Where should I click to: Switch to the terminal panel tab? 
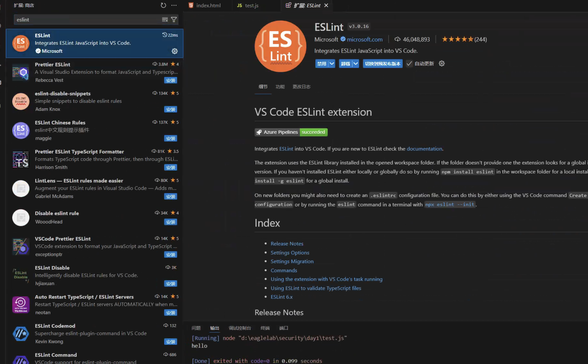coord(265,328)
